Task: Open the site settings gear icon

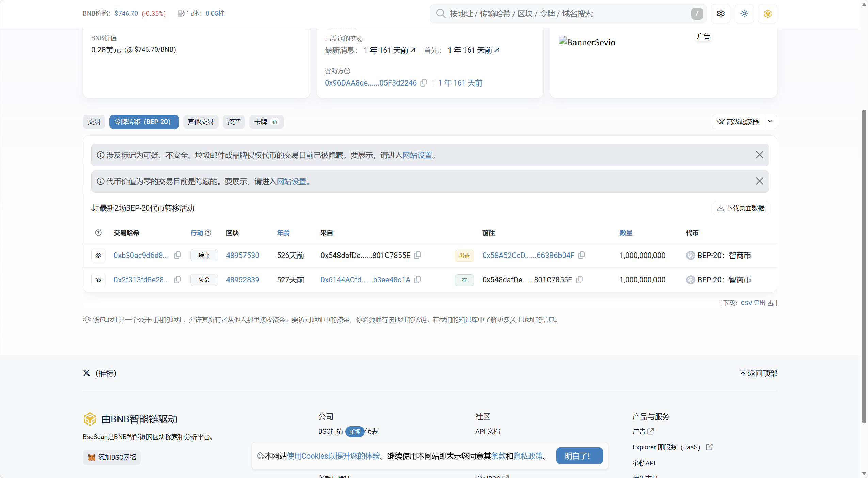Action: 721,14
